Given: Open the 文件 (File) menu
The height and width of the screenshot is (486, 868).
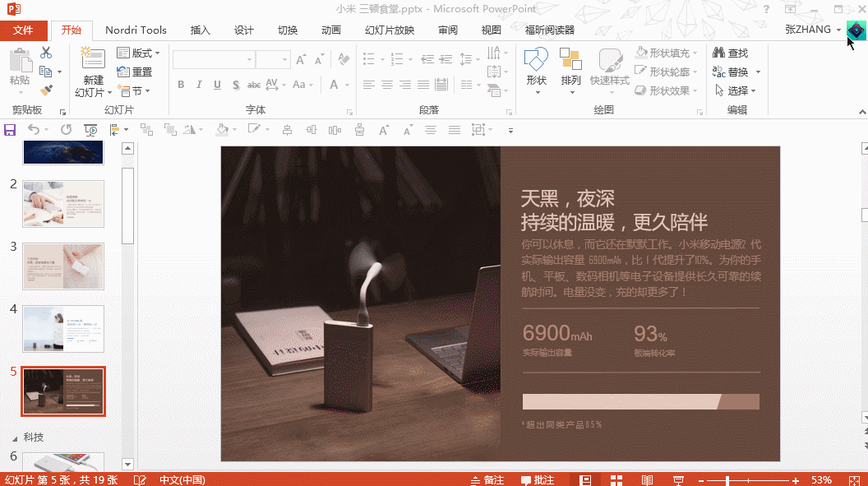Looking at the screenshot, I should tap(24, 30).
